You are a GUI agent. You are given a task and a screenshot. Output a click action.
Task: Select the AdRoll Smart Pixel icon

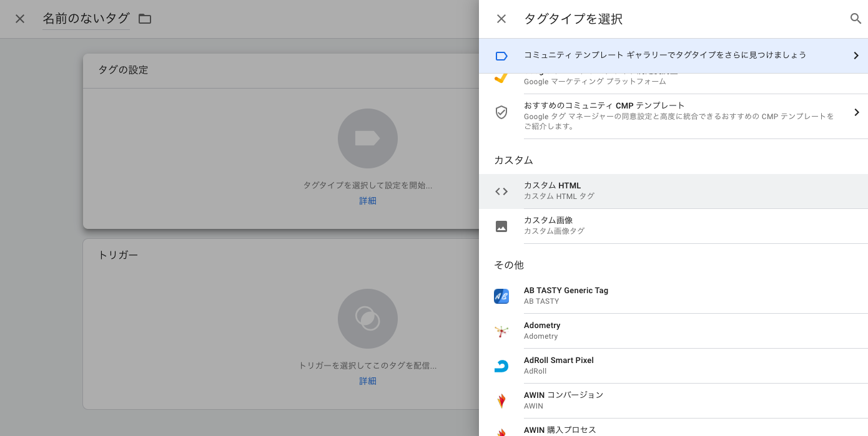501,366
